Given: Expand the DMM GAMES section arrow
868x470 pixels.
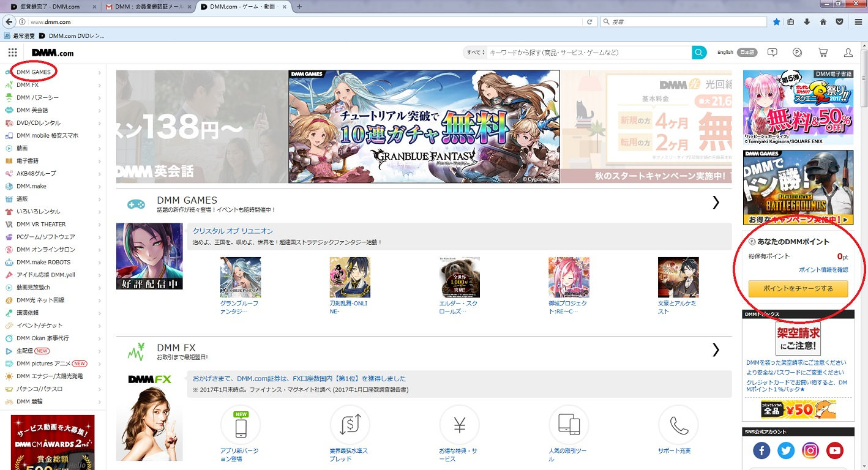Looking at the screenshot, I should 716,203.
